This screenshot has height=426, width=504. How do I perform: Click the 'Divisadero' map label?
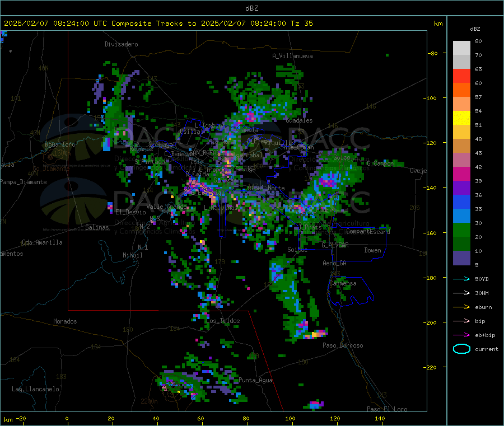(121, 44)
